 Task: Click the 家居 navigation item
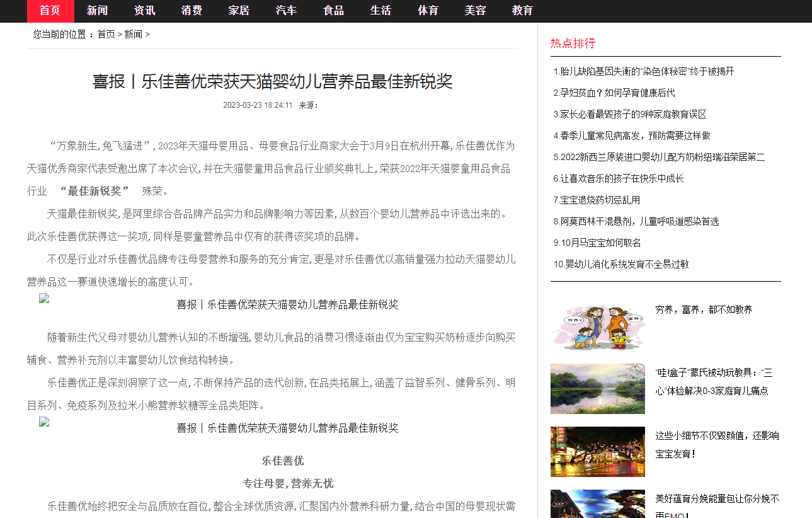click(239, 11)
